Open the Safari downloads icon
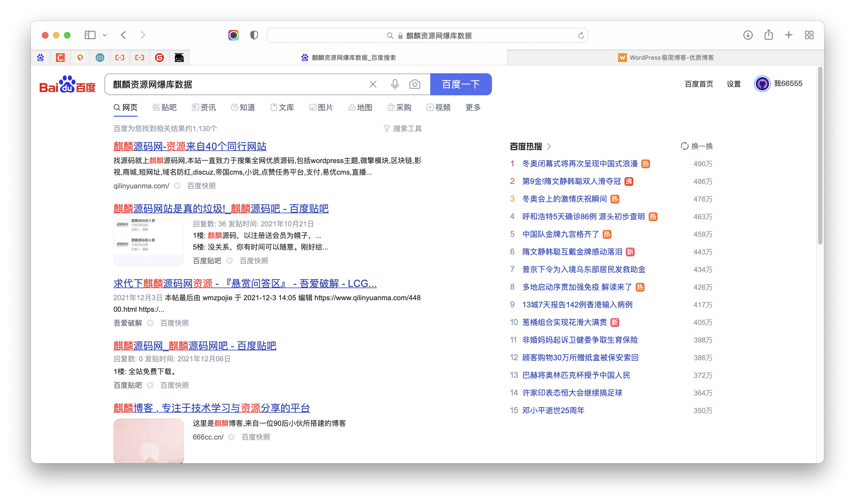Viewport: 855px width, 504px height. (748, 35)
